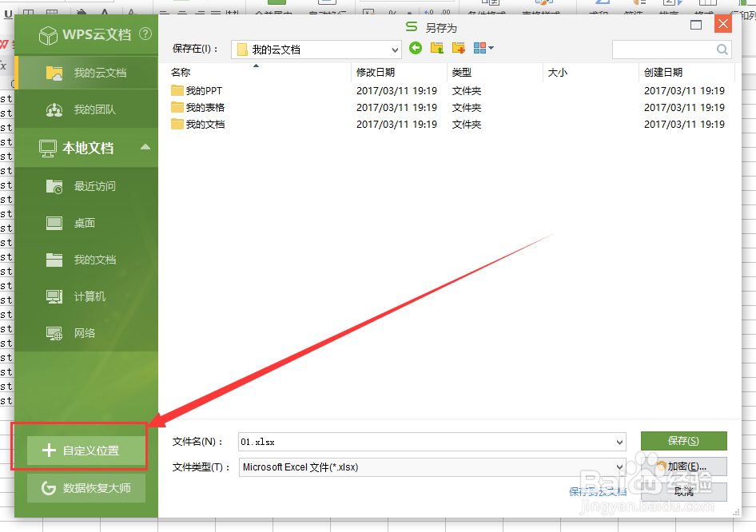
Task: Open Network (网络) location
Action: [x=87, y=333]
